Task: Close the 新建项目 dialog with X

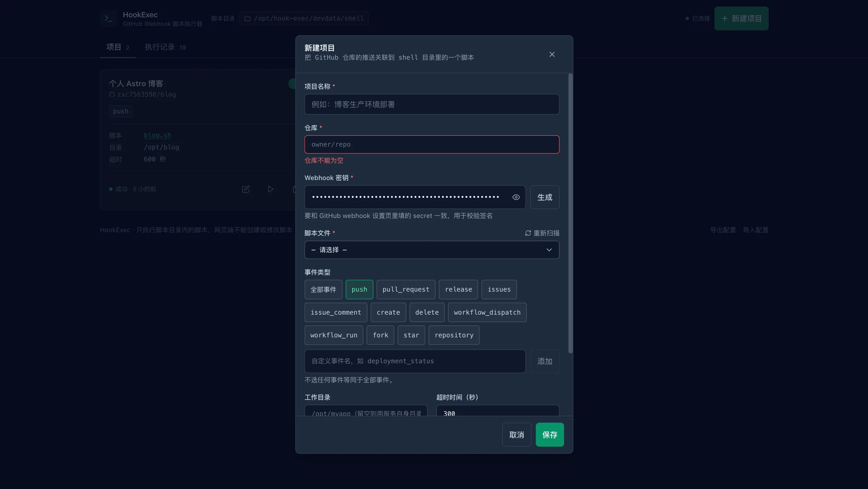Action: 552,54
